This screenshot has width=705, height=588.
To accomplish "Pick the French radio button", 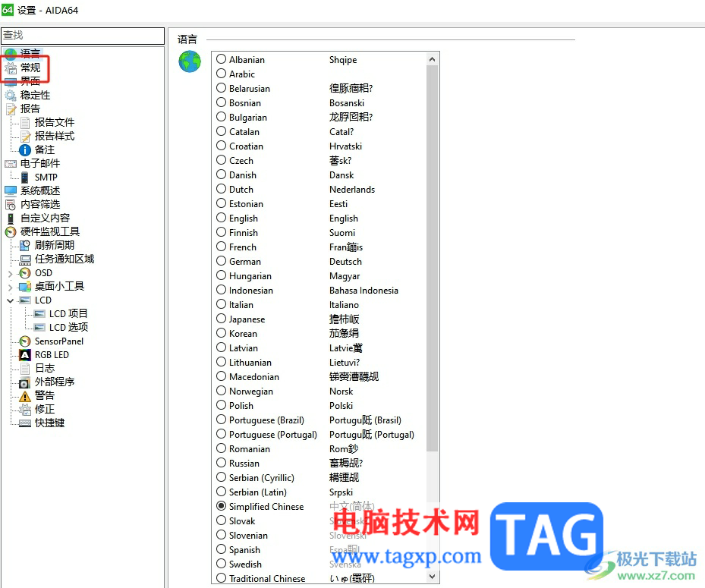I will coord(221,247).
